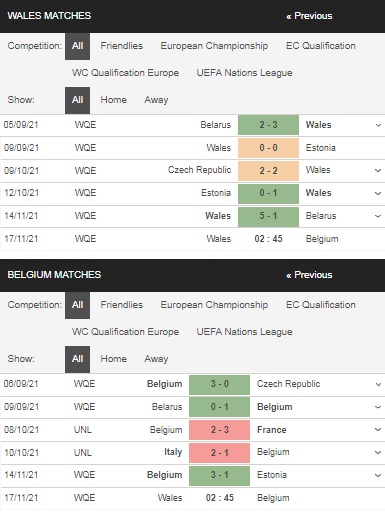The width and height of the screenshot is (385, 518).
Task: Open Previous matches in Wales section
Action: point(309,16)
